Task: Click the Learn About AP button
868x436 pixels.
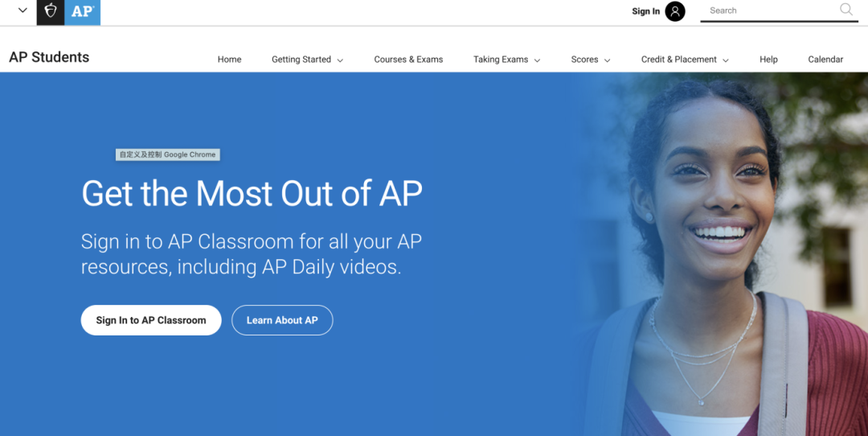Action: click(282, 320)
